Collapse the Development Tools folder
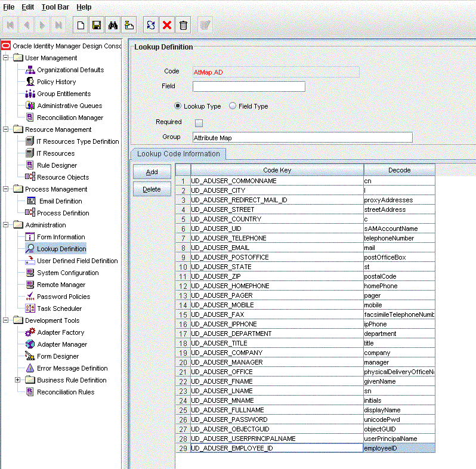 (x=6, y=320)
